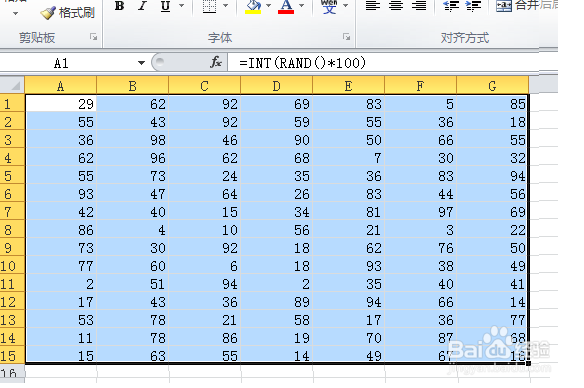This screenshot has width=584, height=388.
Task: Toggle Italic formatting
Action: click(142, 6)
